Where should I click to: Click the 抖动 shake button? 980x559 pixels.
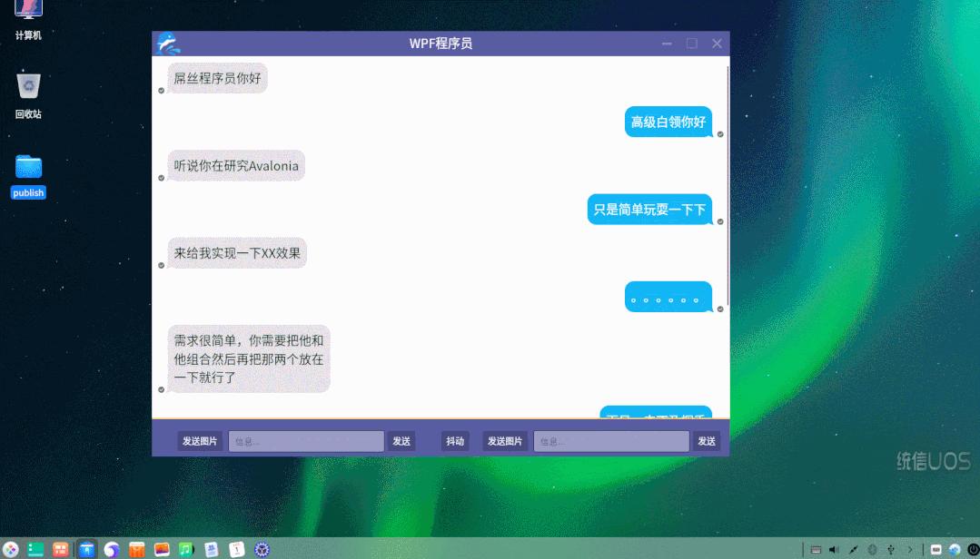(454, 440)
